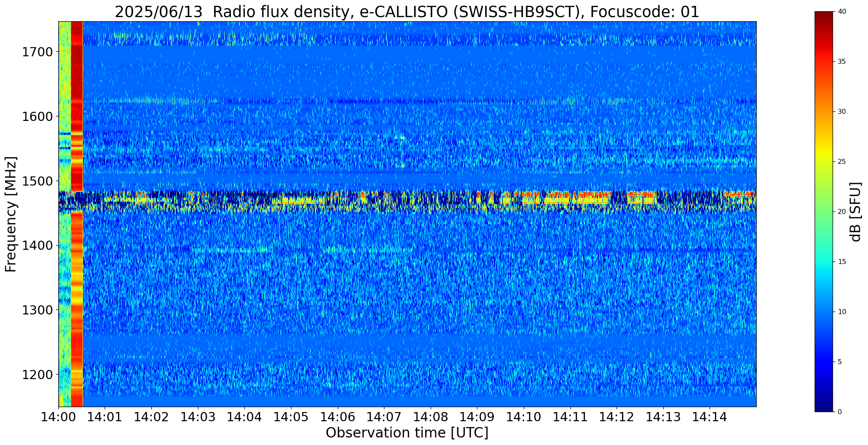Click the 'dB [SFU]' colorbar label

tap(855, 211)
